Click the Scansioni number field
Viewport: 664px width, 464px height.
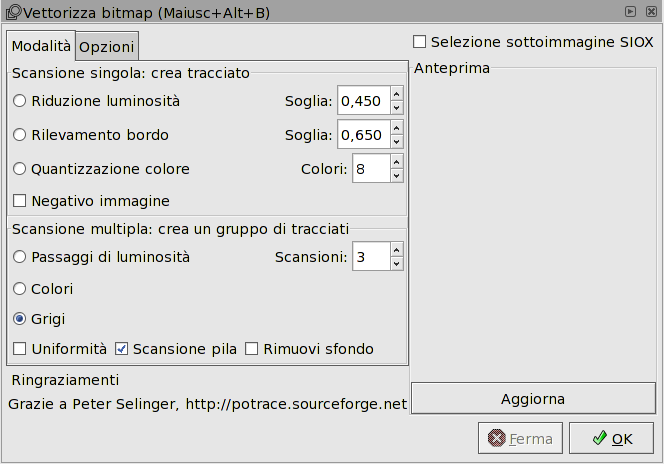(x=370, y=258)
